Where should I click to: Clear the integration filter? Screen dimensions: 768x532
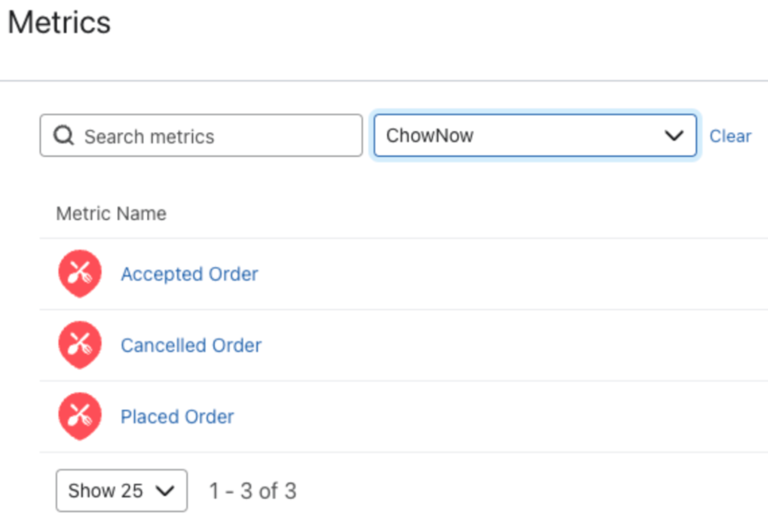730,136
